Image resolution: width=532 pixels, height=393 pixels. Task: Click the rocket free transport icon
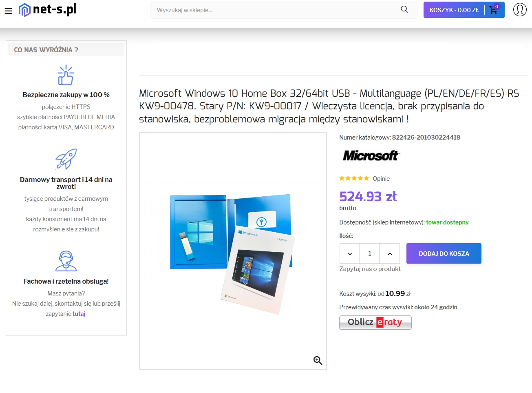[66, 159]
